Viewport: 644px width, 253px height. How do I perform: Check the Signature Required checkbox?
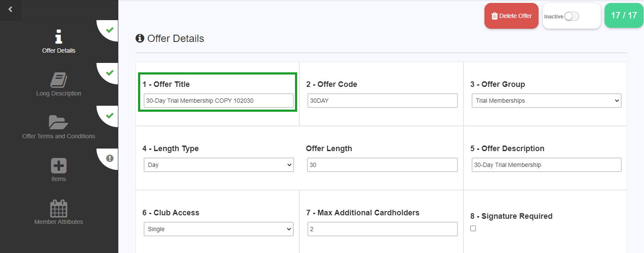tap(473, 229)
